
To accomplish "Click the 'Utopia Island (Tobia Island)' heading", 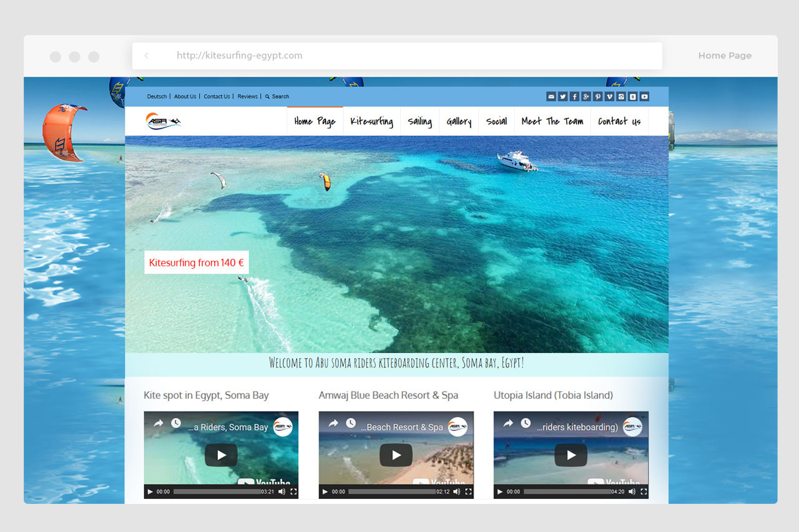I will (553, 395).
